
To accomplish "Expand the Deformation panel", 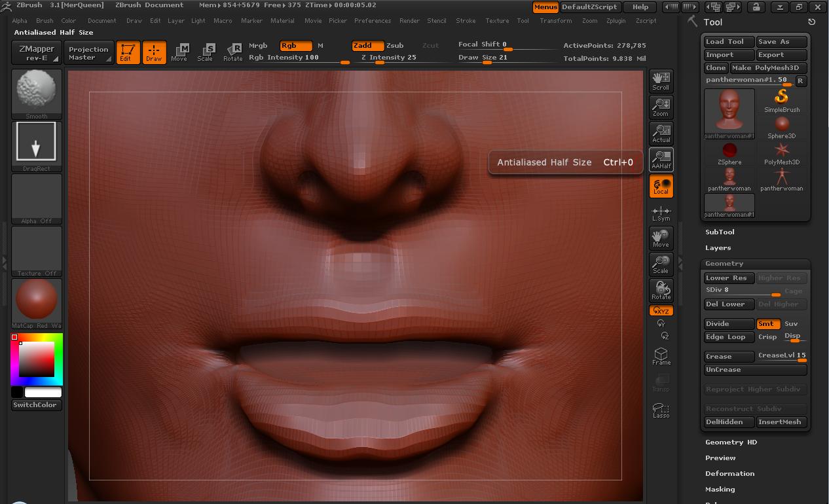I will (x=729, y=473).
